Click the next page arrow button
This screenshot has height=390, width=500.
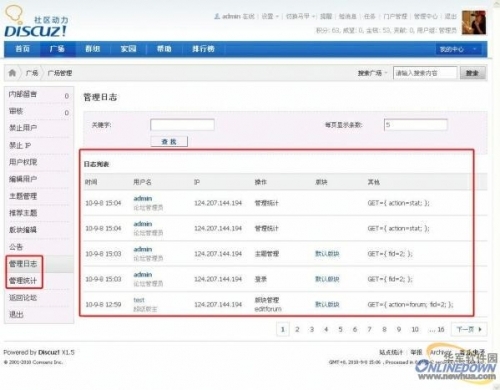[x=469, y=329]
